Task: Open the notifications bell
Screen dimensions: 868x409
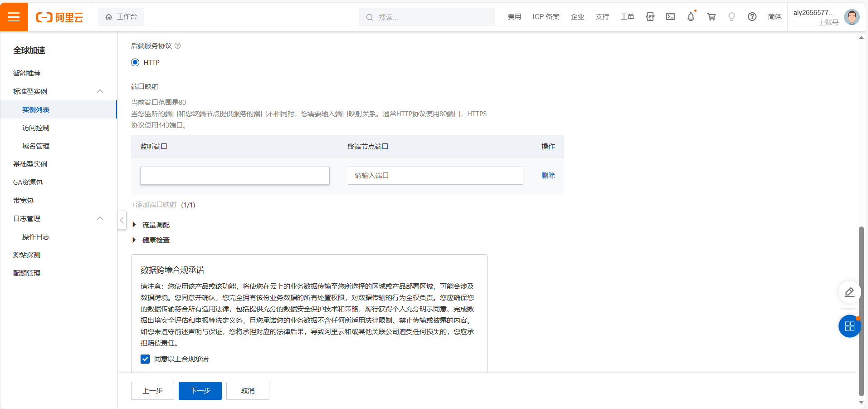Action: tap(691, 17)
